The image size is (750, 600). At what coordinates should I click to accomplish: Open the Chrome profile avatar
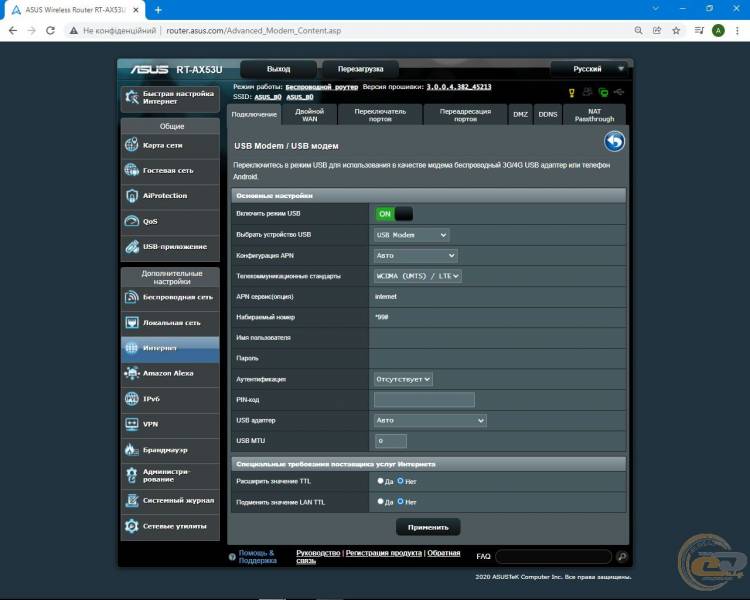pos(718,31)
